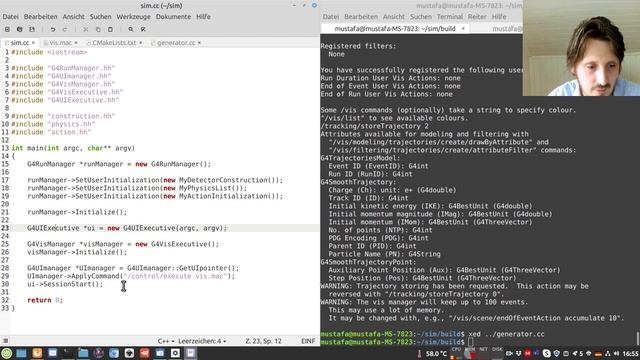Select the sim.cc tab
The height and width of the screenshot is (360, 640).
pyautogui.click(x=19, y=42)
